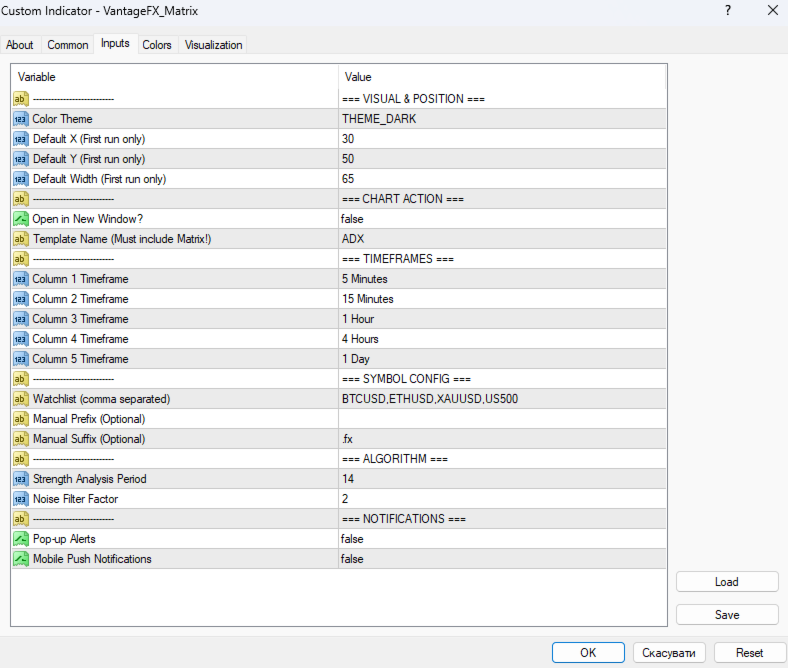
Task: Select the === NOTIFICATIONS === value cell
Action: tap(502, 519)
